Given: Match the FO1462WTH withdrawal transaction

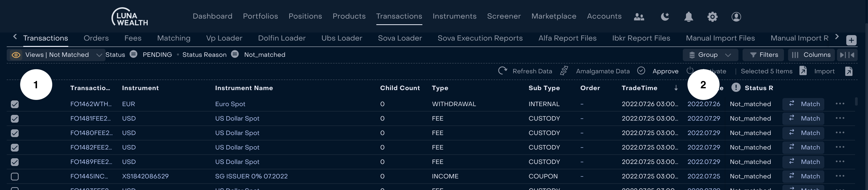Looking at the screenshot, I should 803,104.
